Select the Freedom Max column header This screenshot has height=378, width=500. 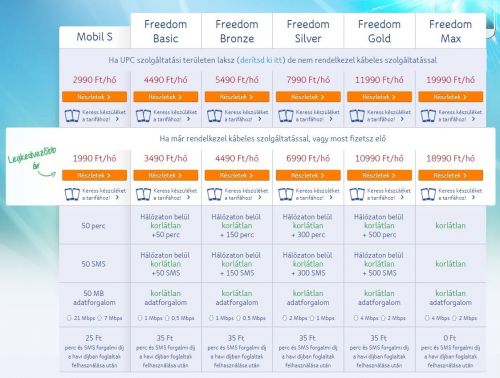451,31
